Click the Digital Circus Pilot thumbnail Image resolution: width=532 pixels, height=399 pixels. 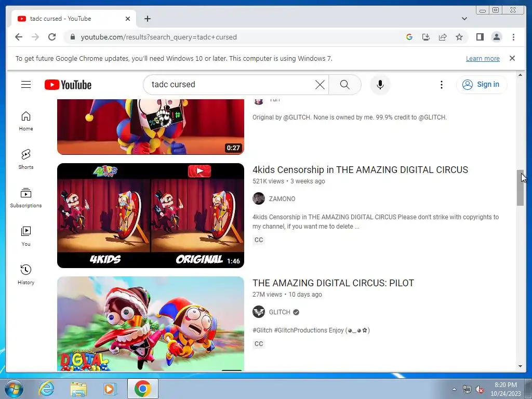pos(150,324)
